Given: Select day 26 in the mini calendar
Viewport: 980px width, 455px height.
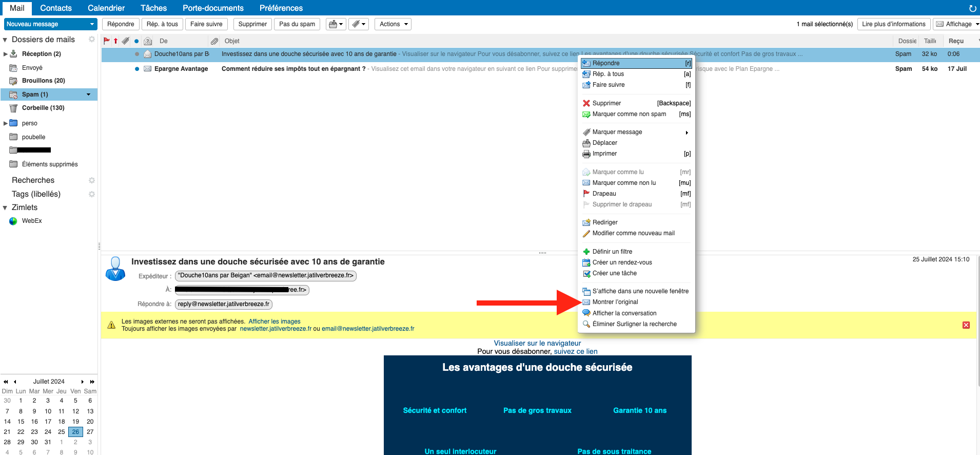Looking at the screenshot, I should pos(75,432).
